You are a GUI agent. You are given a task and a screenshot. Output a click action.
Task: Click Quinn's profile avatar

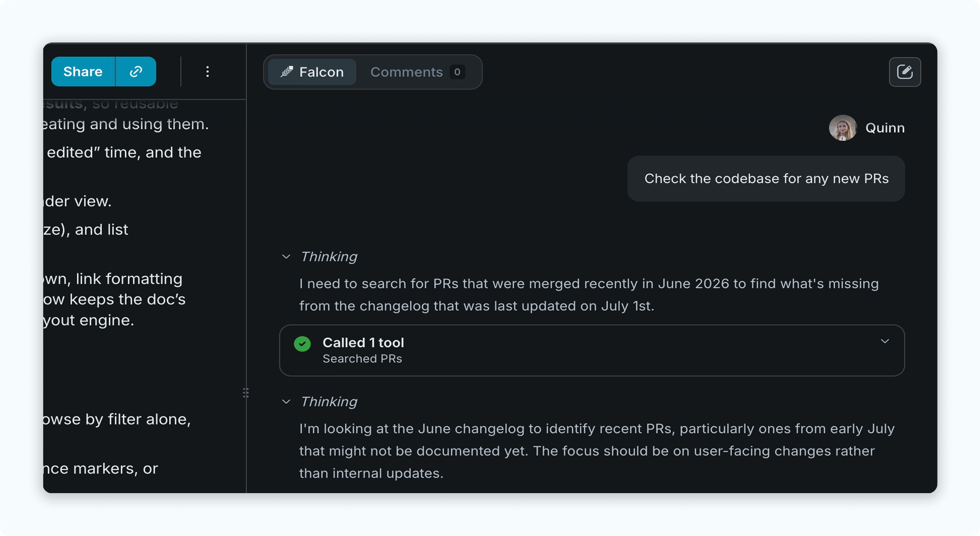click(x=843, y=128)
